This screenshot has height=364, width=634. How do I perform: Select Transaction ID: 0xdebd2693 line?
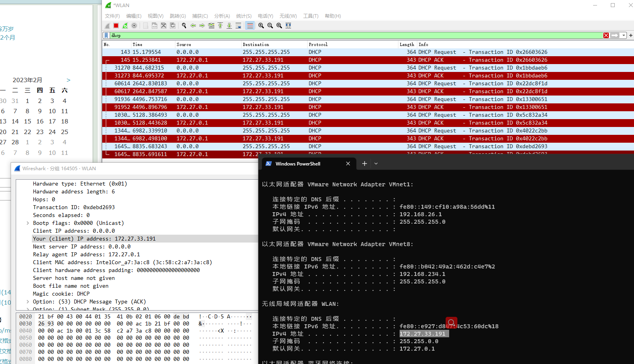74,207
